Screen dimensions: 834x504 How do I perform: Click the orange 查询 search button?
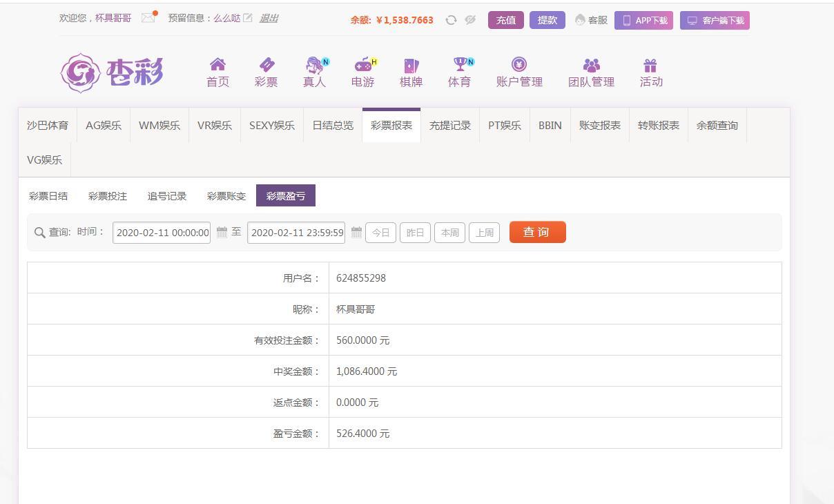click(x=537, y=232)
